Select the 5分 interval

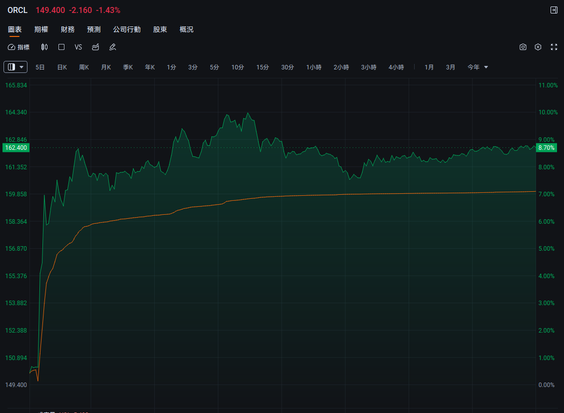click(214, 67)
